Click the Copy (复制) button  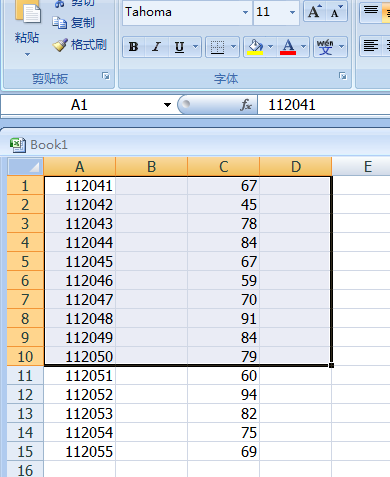click(74, 23)
